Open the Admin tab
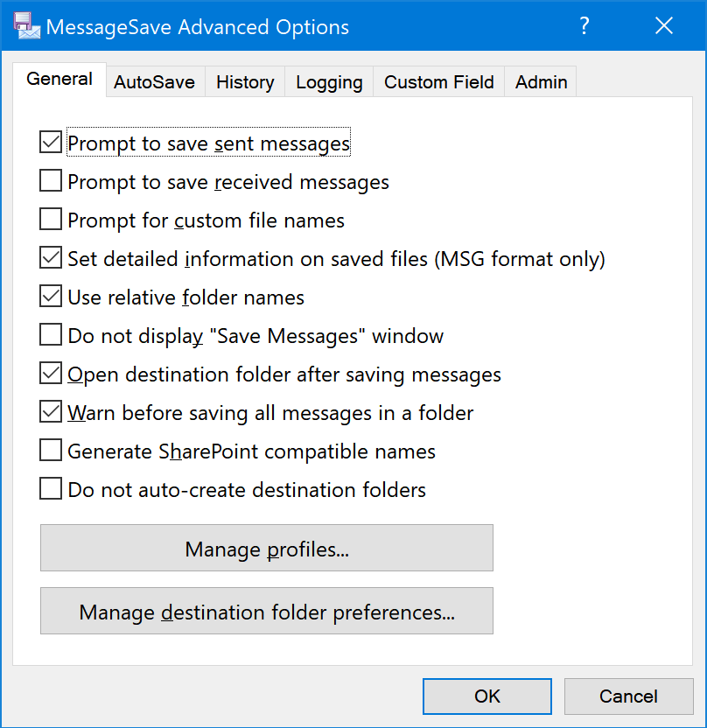This screenshot has width=707, height=728. (x=541, y=82)
